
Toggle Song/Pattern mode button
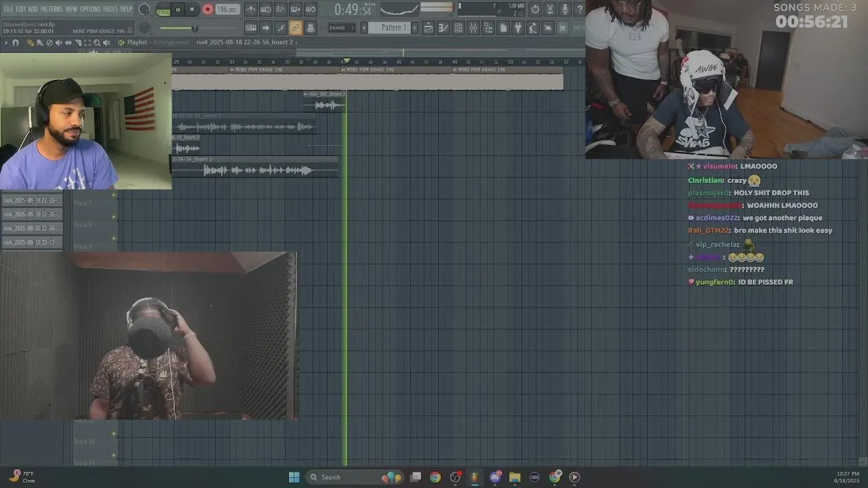click(163, 10)
